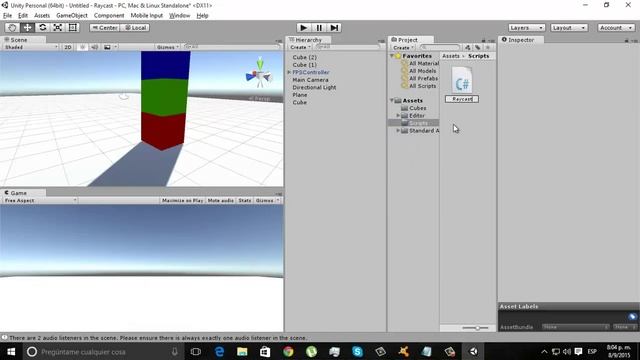The height and width of the screenshot is (360, 640).
Task: Click the C# script file icon
Action: pos(462,80)
